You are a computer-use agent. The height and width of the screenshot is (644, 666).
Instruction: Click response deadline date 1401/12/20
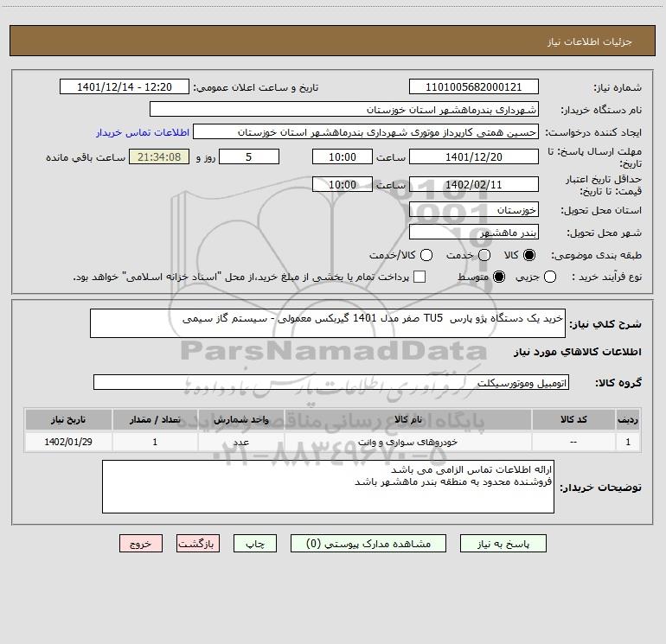474,156
